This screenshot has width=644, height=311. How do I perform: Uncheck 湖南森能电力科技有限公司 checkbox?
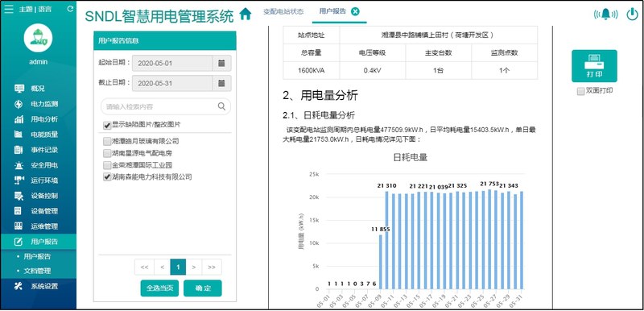107,177
